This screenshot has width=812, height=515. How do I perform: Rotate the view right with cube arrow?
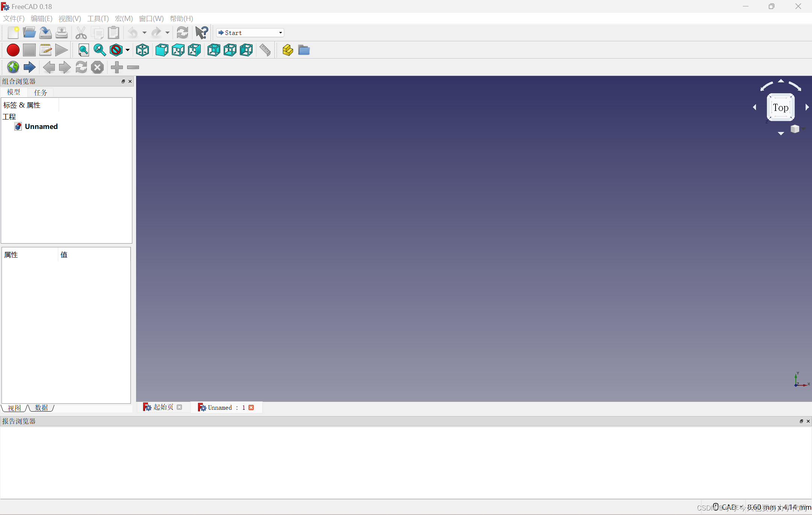click(x=807, y=108)
